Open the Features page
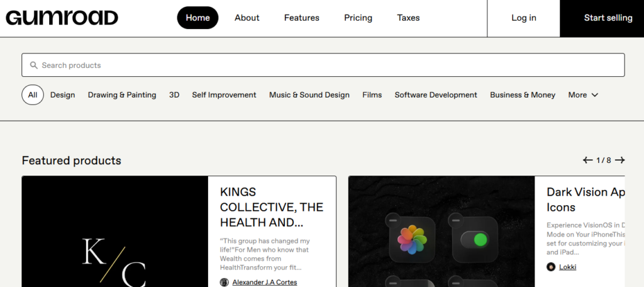 (301, 18)
